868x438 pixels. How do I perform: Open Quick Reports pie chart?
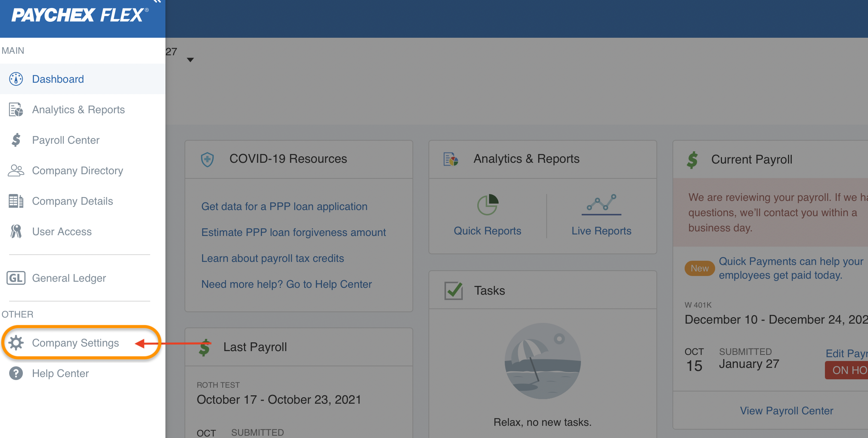[488, 205]
